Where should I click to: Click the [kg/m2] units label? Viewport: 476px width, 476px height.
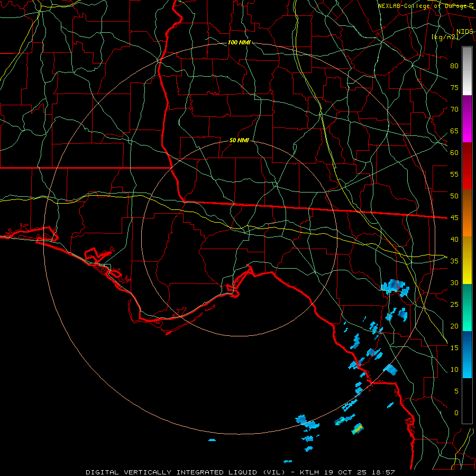(x=445, y=36)
